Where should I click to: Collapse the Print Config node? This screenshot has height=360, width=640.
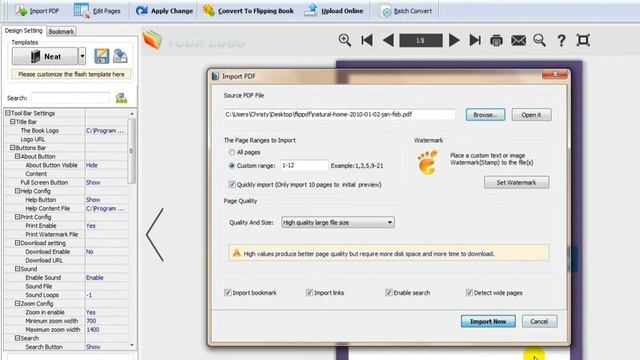tap(18, 217)
